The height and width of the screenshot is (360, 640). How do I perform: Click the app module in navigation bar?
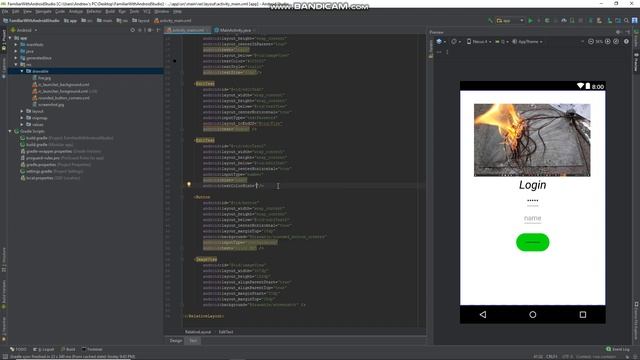[71, 20]
